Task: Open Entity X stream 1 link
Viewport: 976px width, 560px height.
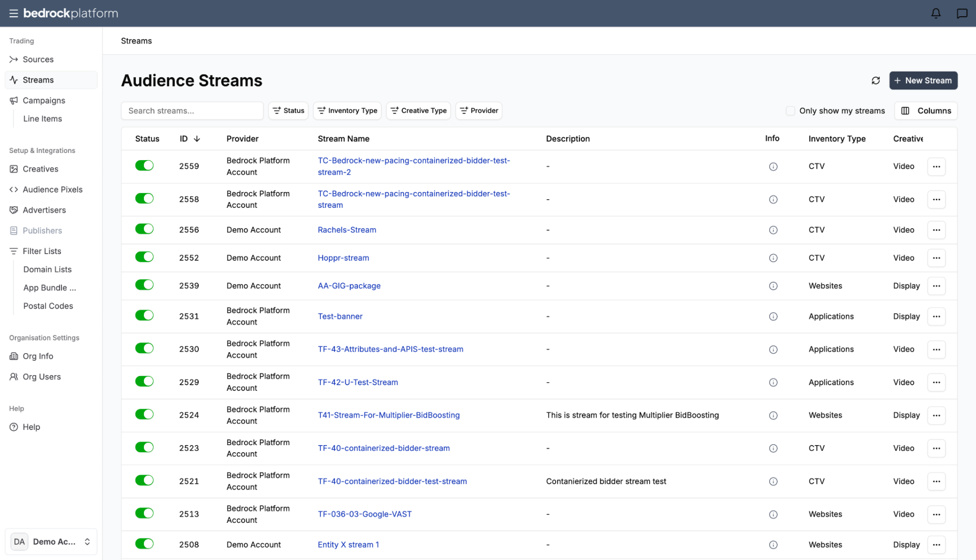Action: [348, 545]
